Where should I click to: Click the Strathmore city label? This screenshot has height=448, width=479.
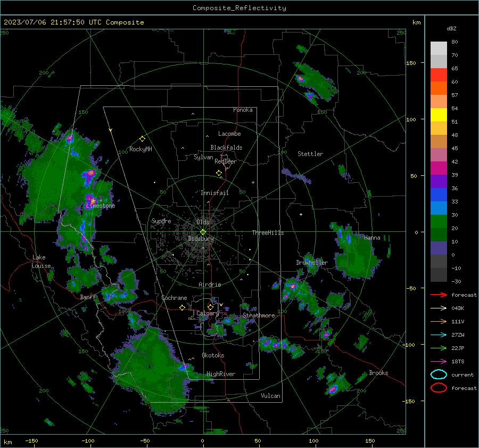pyautogui.click(x=259, y=315)
